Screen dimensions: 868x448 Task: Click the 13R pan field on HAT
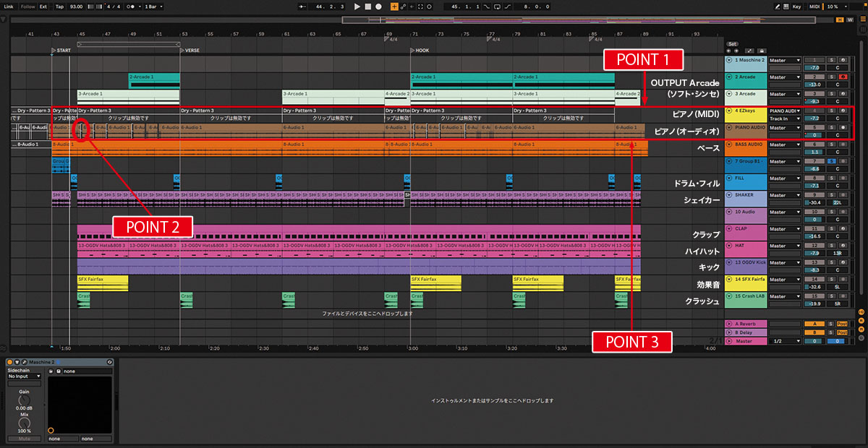tap(838, 254)
